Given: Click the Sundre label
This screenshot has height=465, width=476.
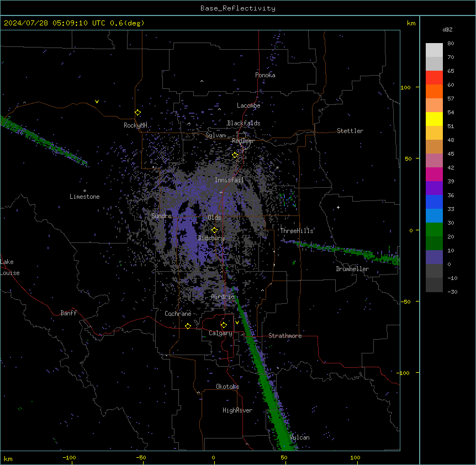Looking at the screenshot, I should coord(161,216).
